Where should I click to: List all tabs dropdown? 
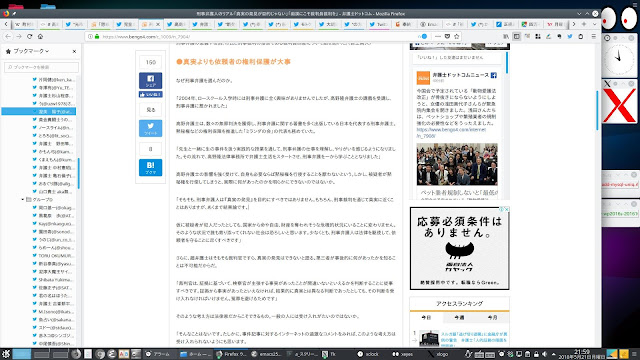pyautogui.click(x=594, y=24)
